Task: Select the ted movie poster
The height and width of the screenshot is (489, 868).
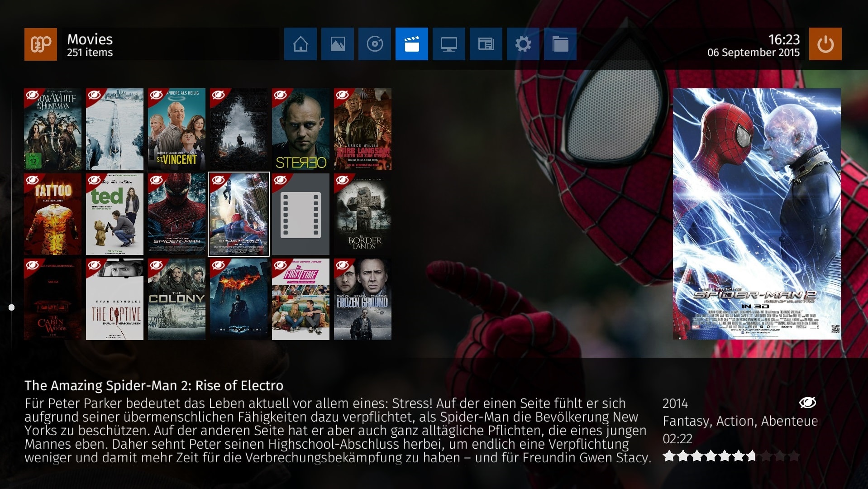Action: (x=114, y=214)
